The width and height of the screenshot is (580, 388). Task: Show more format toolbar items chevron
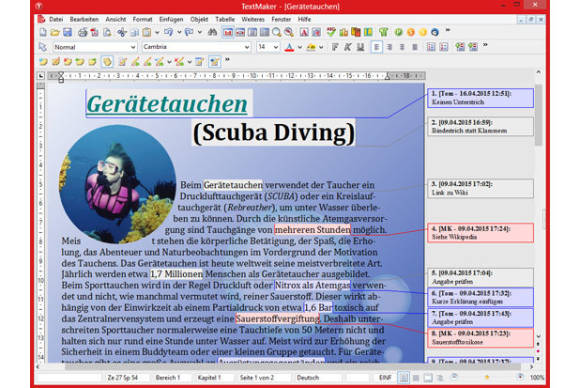pyautogui.click(x=485, y=45)
